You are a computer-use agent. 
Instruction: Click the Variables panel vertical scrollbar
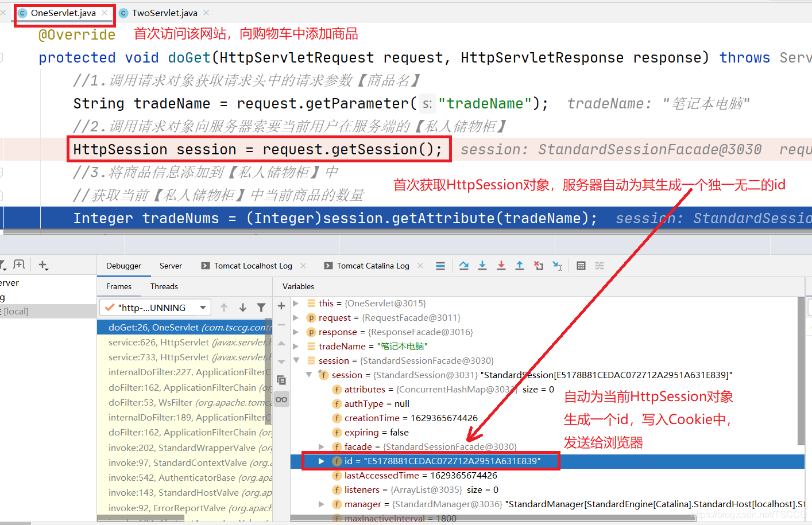pyautogui.click(x=801, y=371)
